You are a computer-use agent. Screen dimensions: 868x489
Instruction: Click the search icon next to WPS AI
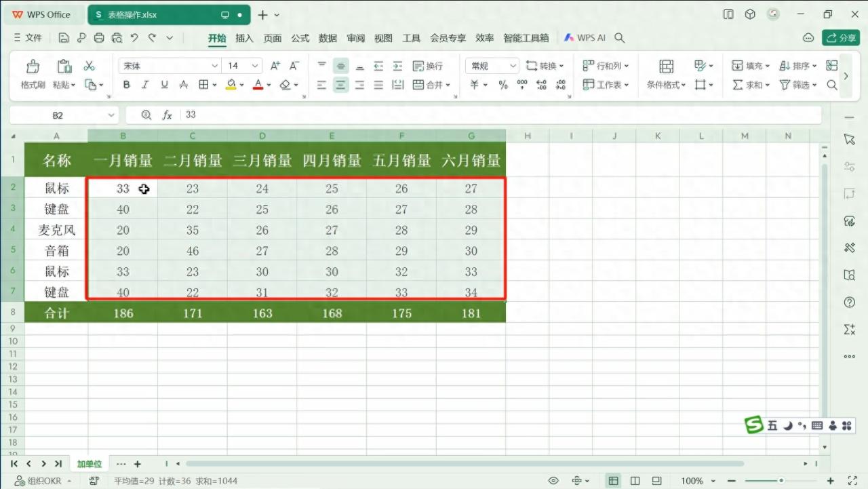[619, 38]
